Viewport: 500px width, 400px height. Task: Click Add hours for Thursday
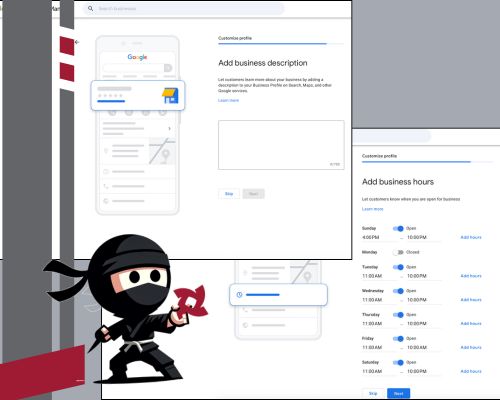coord(471,324)
